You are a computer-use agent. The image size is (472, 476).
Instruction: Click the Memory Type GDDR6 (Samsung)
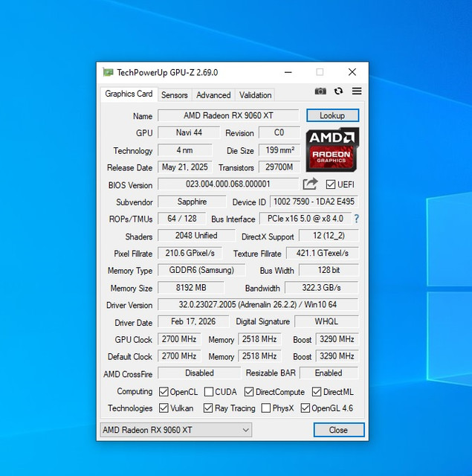201,270
